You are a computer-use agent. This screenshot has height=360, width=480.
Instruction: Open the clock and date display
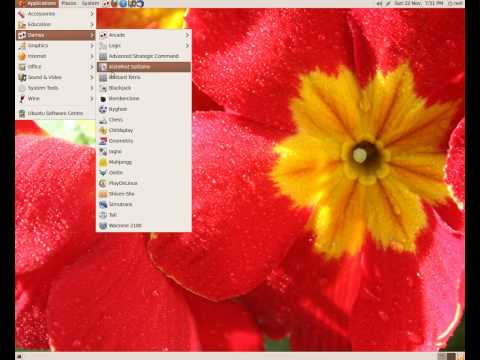point(419,3)
